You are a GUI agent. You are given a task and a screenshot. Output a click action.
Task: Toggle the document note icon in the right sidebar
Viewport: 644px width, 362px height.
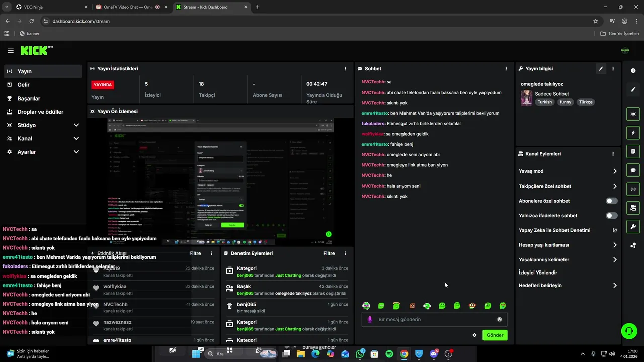(633, 151)
